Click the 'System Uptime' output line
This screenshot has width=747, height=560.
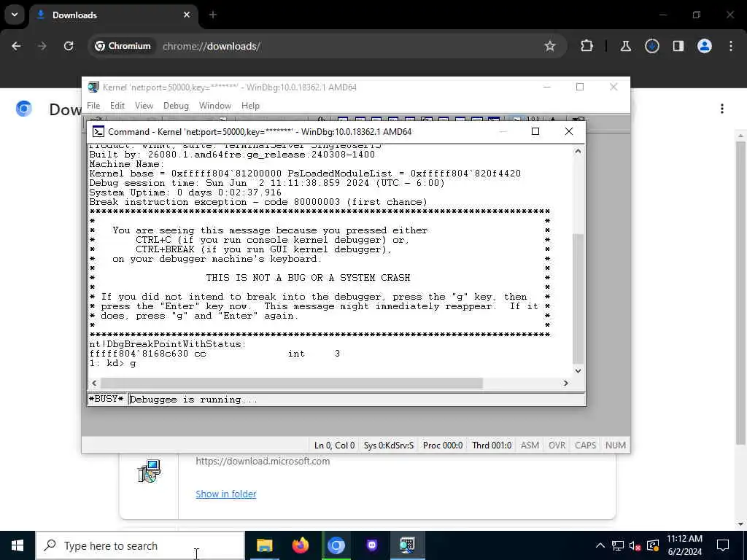click(x=185, y=192)
